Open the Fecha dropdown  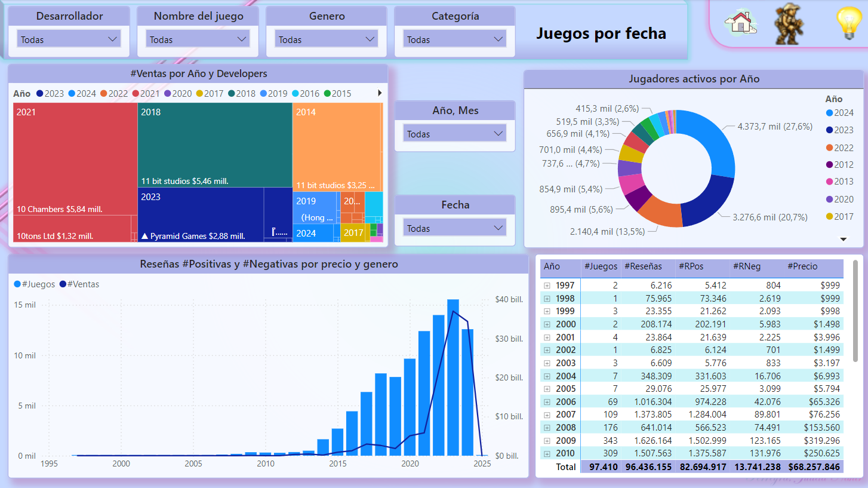pyautogui.click(x=455, y=228)
